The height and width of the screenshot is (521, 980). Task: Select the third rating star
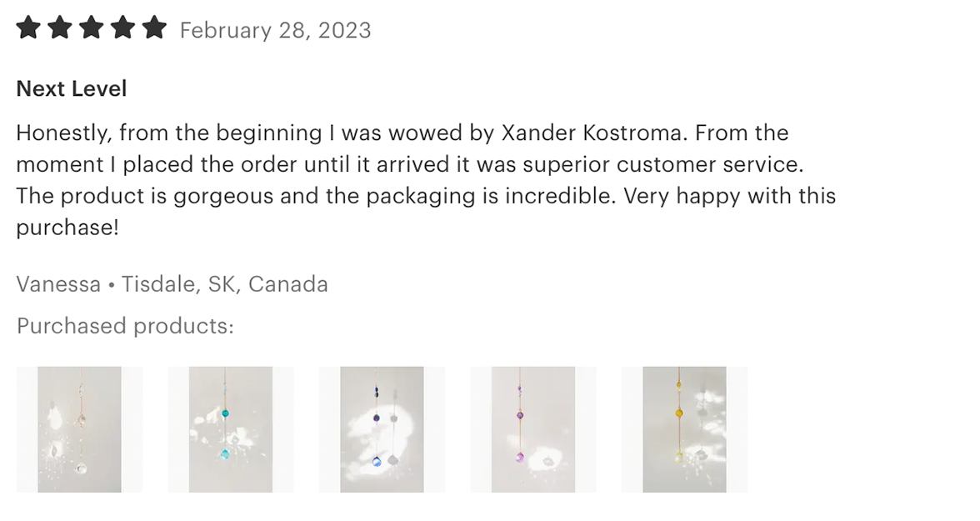pos(92,28)
